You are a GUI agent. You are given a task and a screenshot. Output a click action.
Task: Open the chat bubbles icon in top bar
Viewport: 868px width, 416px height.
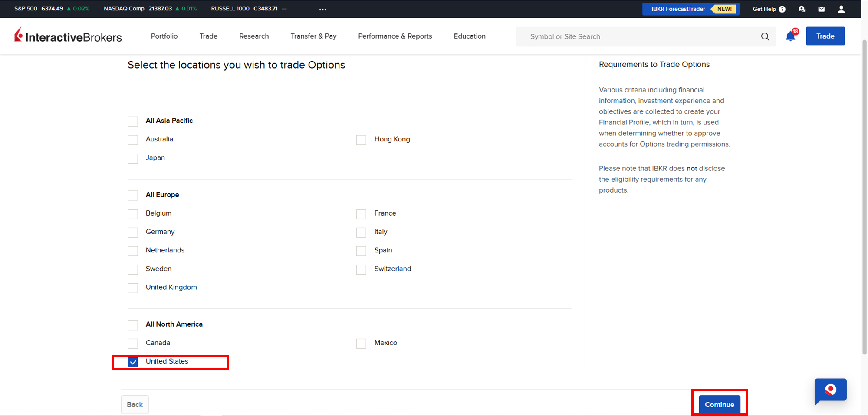pyautogui.click(x=802, y=9)
